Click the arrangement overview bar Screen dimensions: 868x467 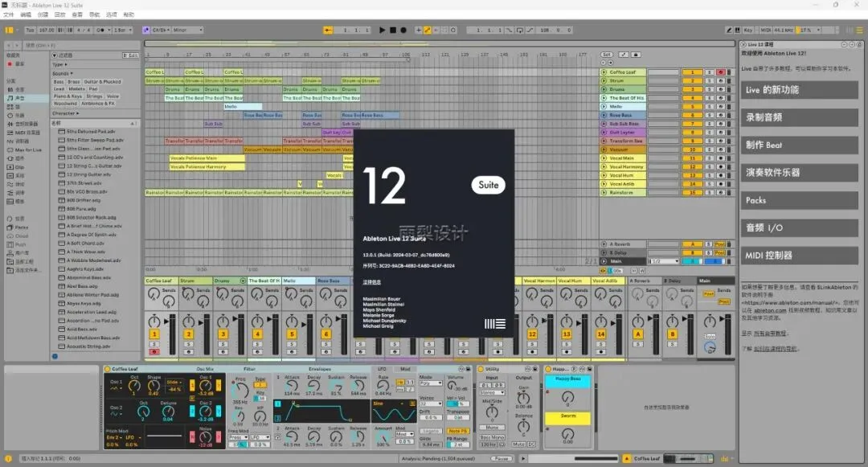coord(440,43)
